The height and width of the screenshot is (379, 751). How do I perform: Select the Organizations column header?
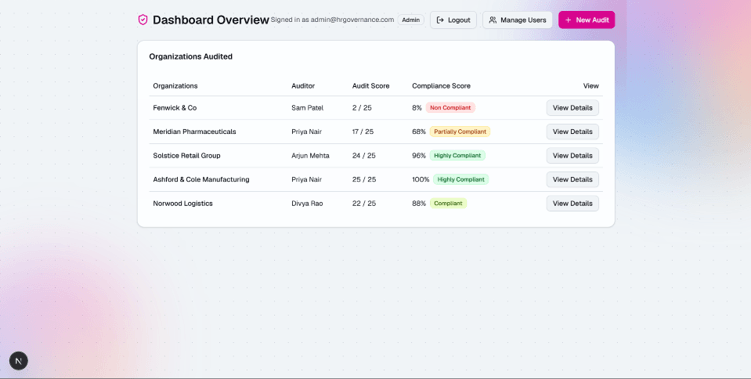(175, 86)
